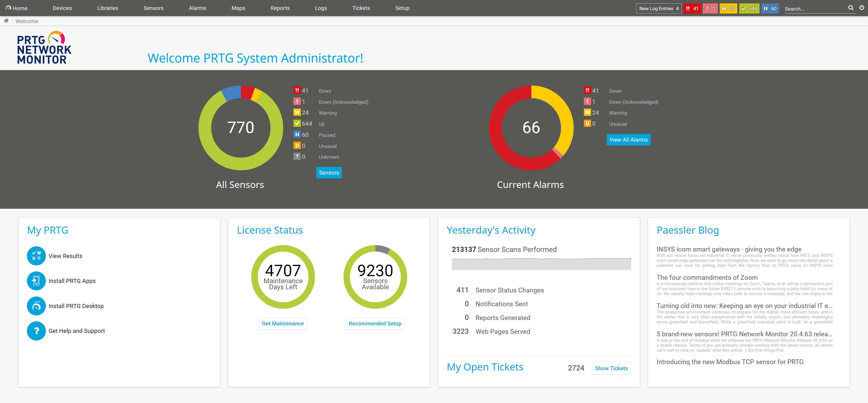868x403 pixels.
Task: Click the View All Alarms button
Action: (628, 140)
